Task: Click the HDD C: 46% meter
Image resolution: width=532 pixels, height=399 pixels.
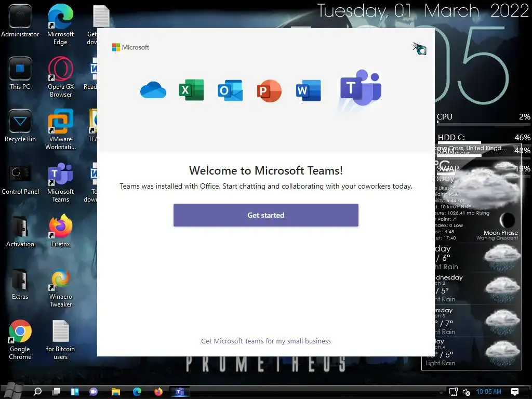Action: 483,138
